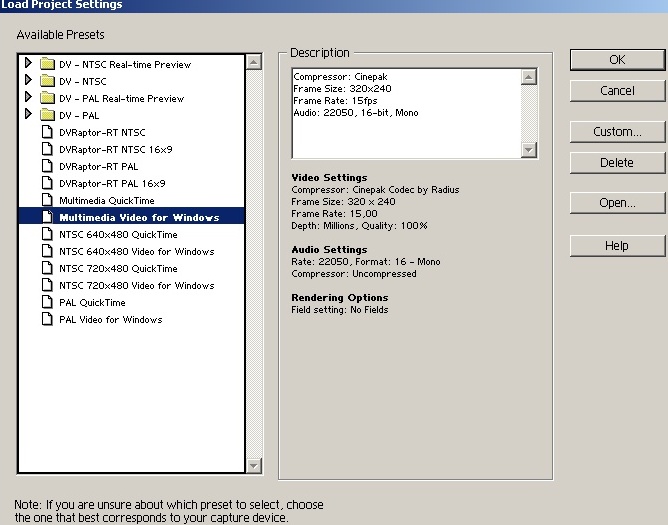Click the DV - NTSC Real-time Preview folder icon
The width and height of the screenshot is (668, 525).
(x=47, y=64)
